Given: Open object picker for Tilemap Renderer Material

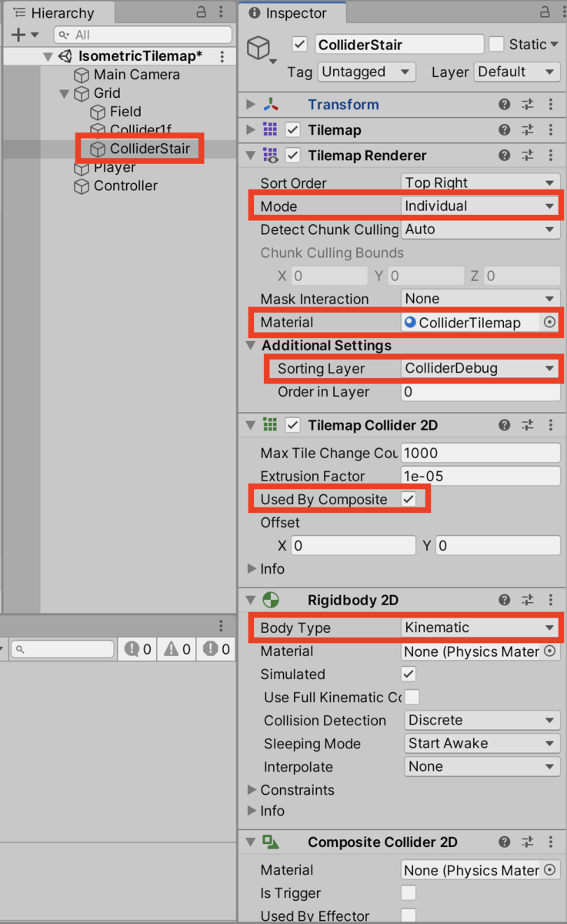Looking at the screenshot, I should click(x=549, y=323).
